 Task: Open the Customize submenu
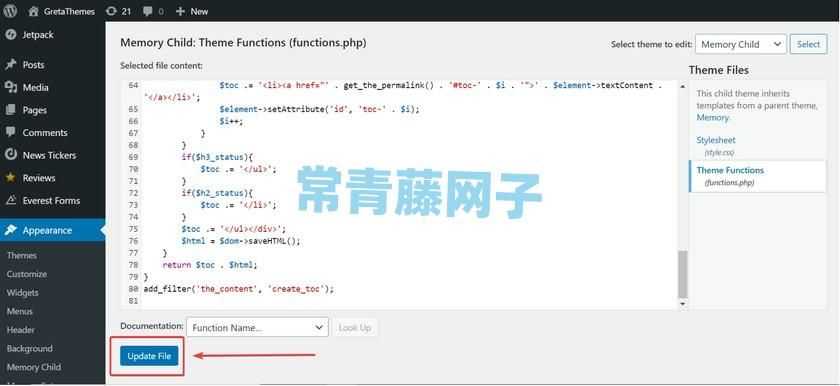(27, 274)
